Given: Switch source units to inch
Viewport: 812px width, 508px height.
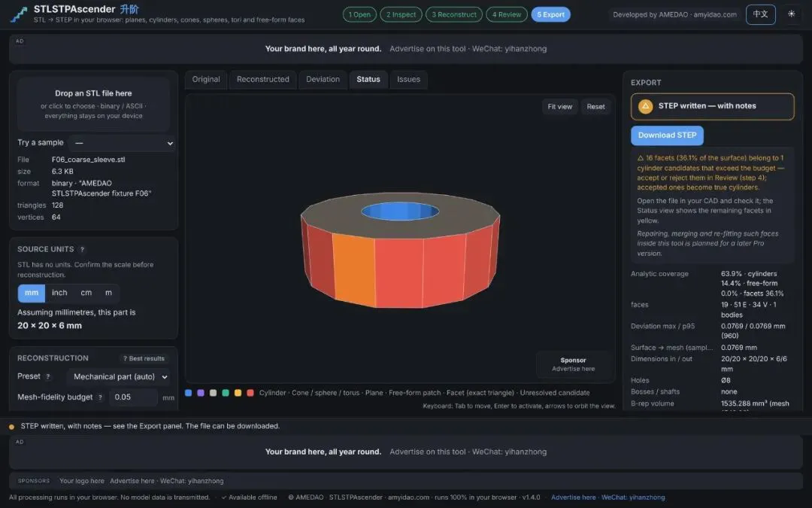Looking at the screenshot, I should tap(59, 293).
